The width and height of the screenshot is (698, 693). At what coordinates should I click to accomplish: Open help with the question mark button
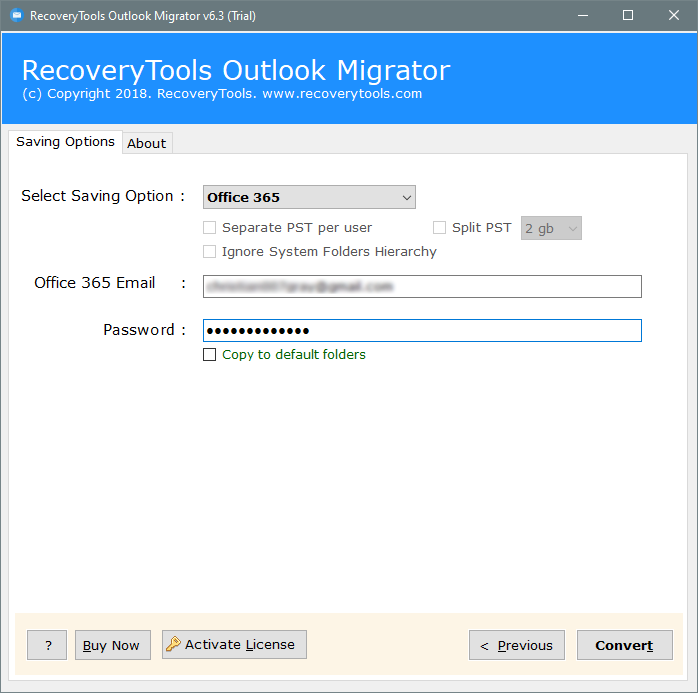coord(47,645)
